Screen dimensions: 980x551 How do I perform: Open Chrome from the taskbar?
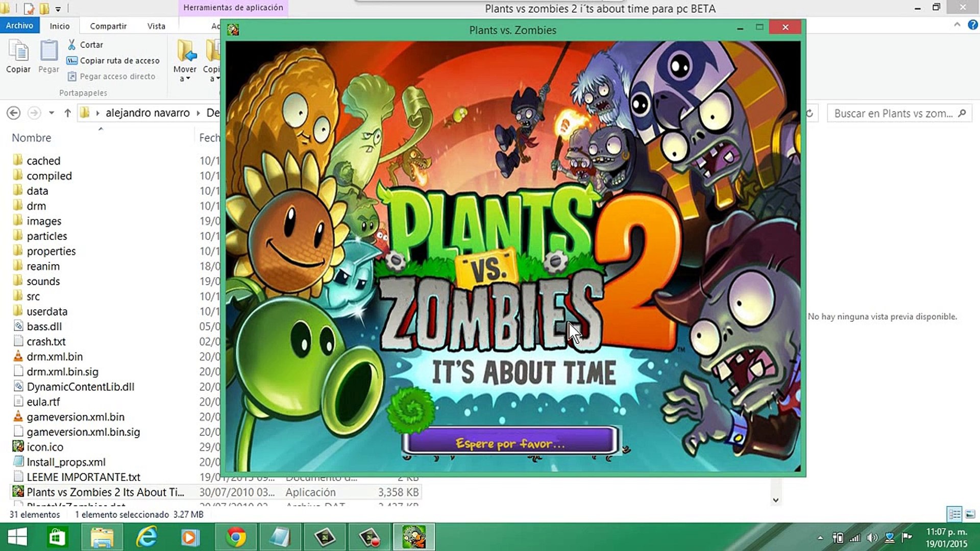click(x=236, y=537)
